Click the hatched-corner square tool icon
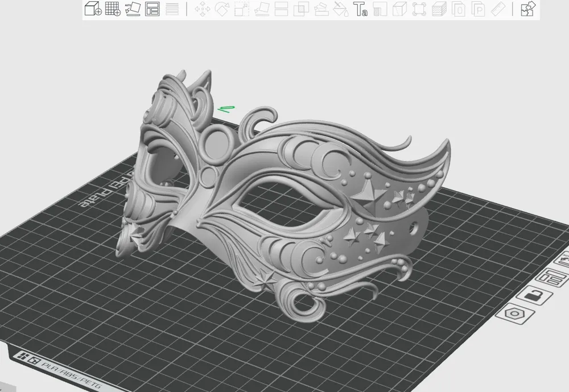Image resolution: width=569 pixels, height=392 pixels. pos(380,9)
